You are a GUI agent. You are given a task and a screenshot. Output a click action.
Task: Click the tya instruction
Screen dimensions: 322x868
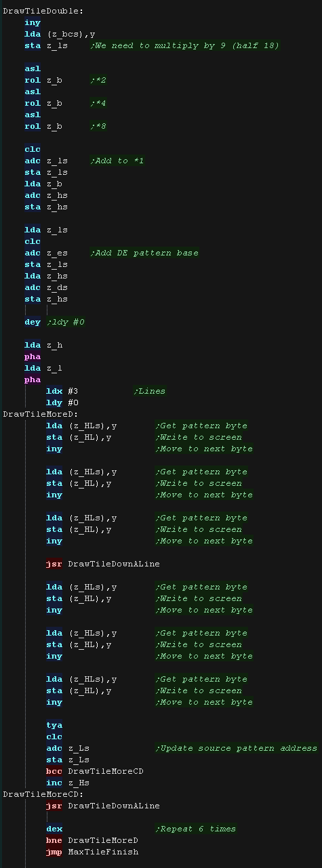click(x=54, y=725)
